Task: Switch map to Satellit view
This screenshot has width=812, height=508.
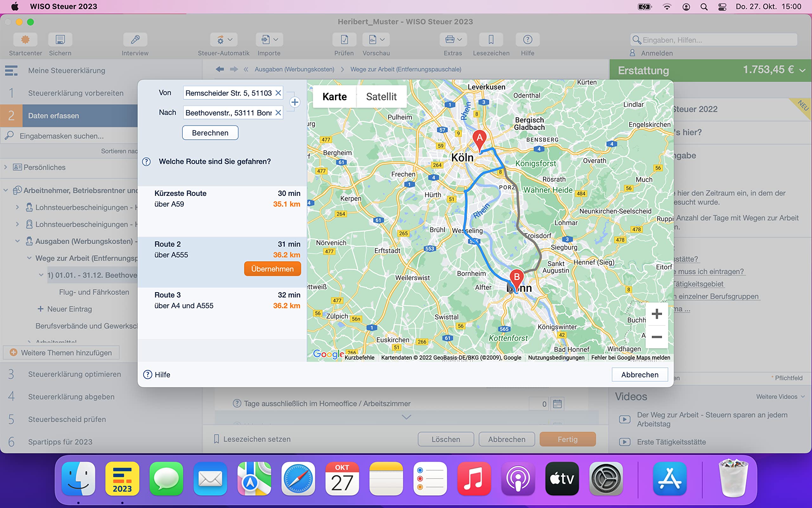Action: pyautogui.click(x=382, y=97)
